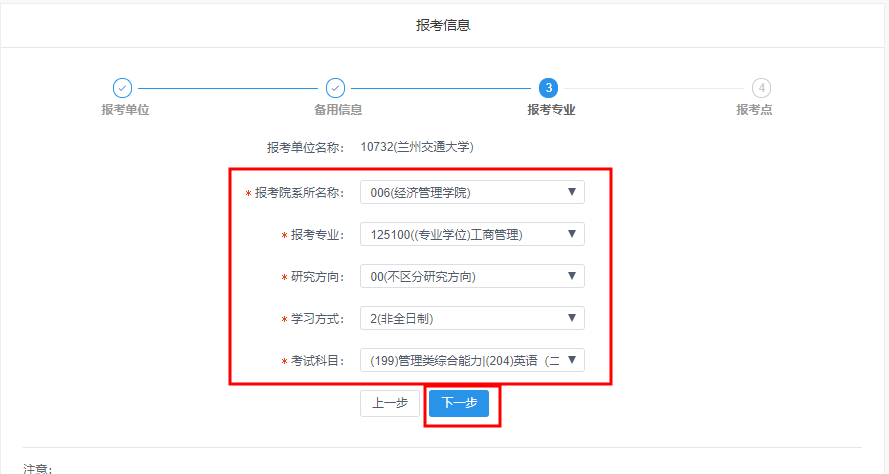Viewport: 889px width, 474px height.
Task: Click the 报考信息 page heading
Action: tap(443, 25)
